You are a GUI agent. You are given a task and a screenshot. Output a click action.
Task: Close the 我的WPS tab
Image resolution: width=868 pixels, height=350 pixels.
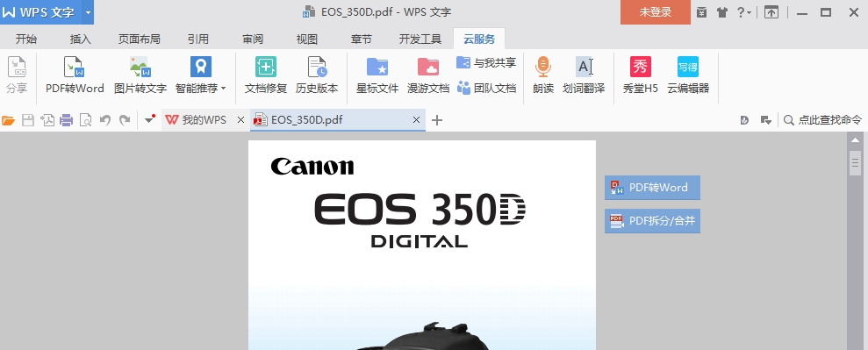(x=240, y=120)
